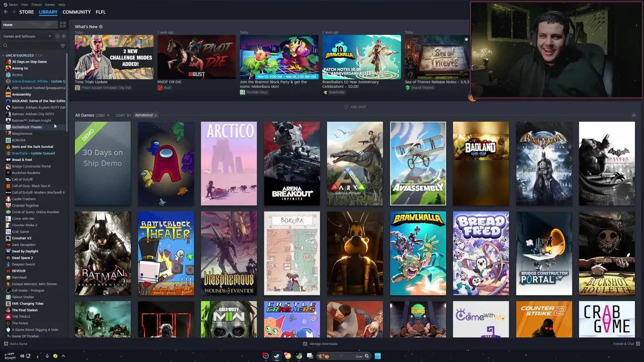
Task: Select Fallout Shelter in sidebar list
Action: coord(23,297)
